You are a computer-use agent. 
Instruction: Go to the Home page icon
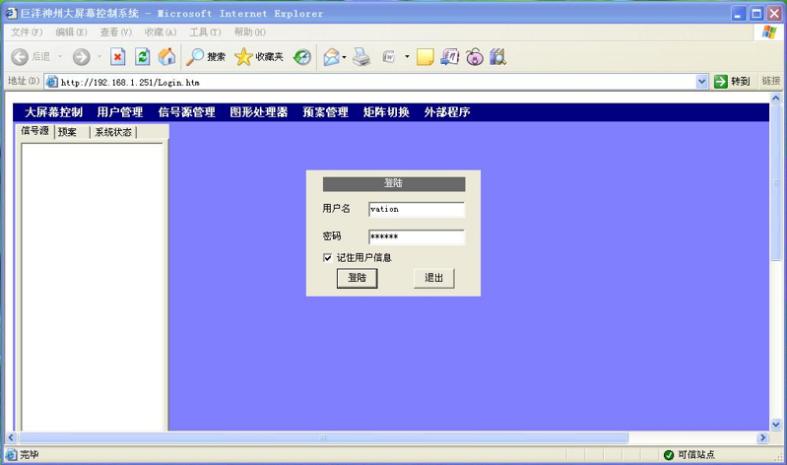[x=166, y=57]
